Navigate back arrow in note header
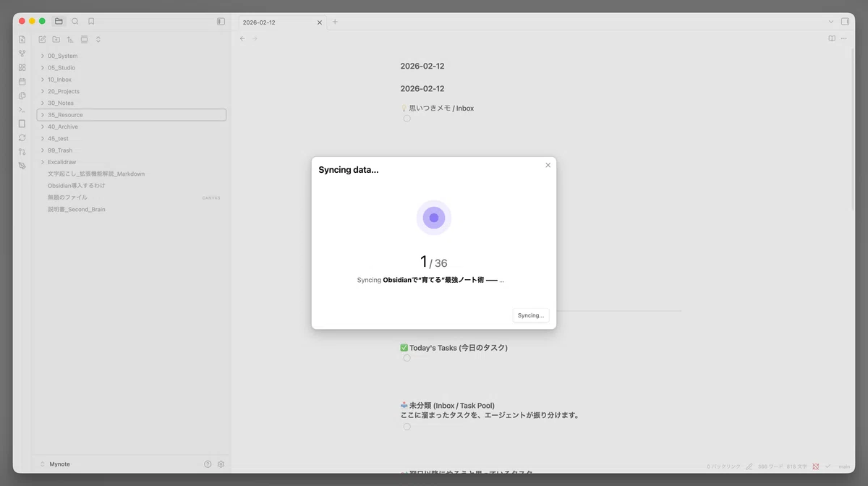Viewport: 868px width, 486px height. pyautogui.click(x=242, y=38)
